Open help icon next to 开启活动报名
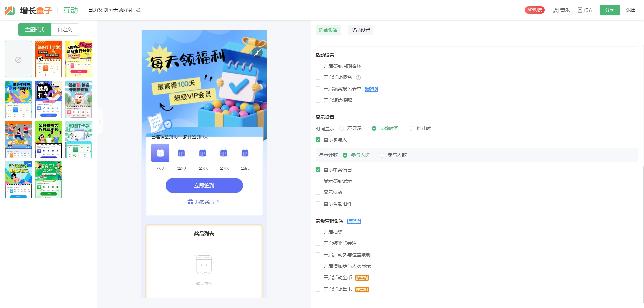The height and width of the screenshot is (308, 644). (x=358, y=78)
